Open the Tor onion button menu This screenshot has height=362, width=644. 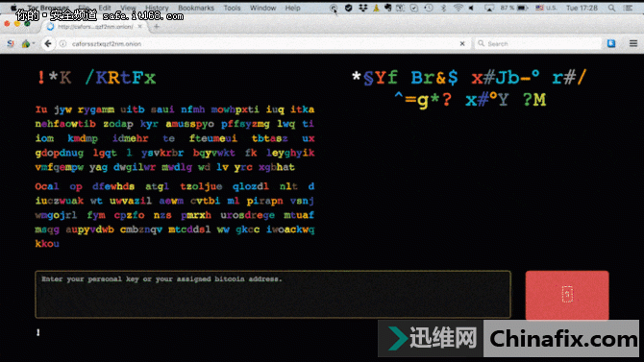[27, 43]
